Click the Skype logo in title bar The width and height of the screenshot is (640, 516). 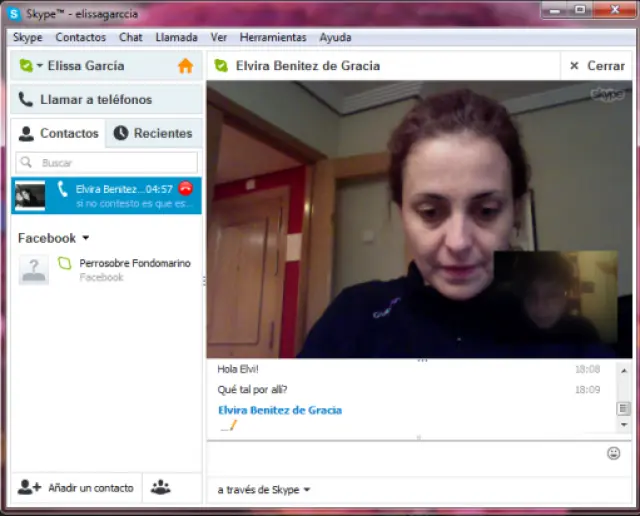pyautogui.click(x=14, y=14)
